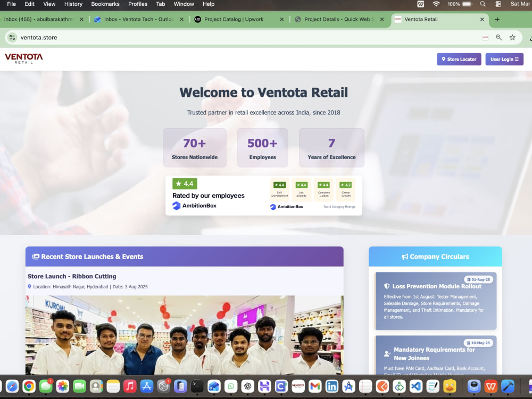Image resolution: width=532 pixels, height=399 pixels.
Task: Click the 100% battery indicator
Action: pyautogui.click(x=460, y=4)
